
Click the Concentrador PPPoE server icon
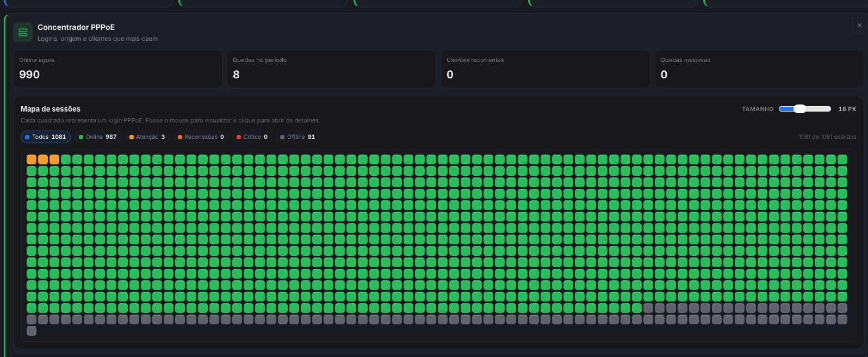[x=23, y=33]
